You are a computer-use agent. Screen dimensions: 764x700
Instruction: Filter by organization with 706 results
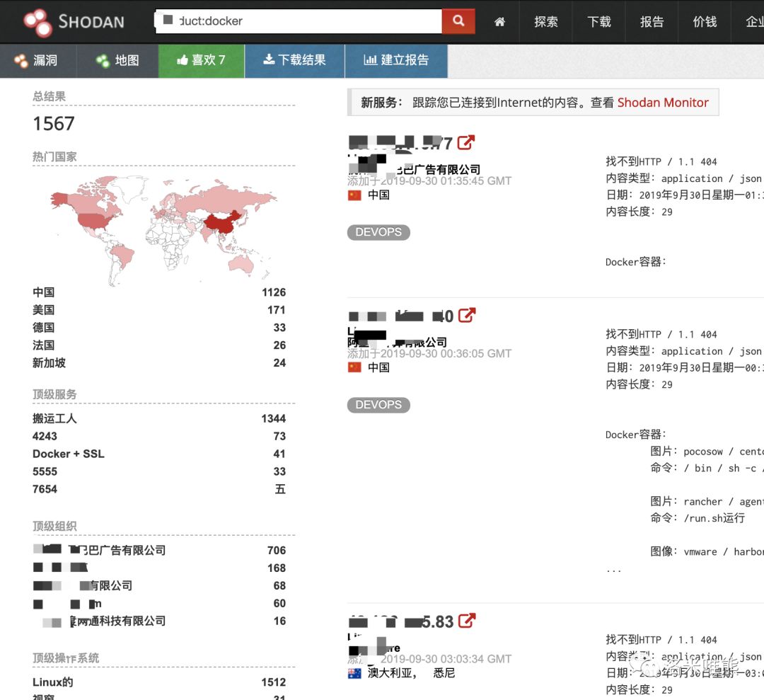tap(100, 550)
